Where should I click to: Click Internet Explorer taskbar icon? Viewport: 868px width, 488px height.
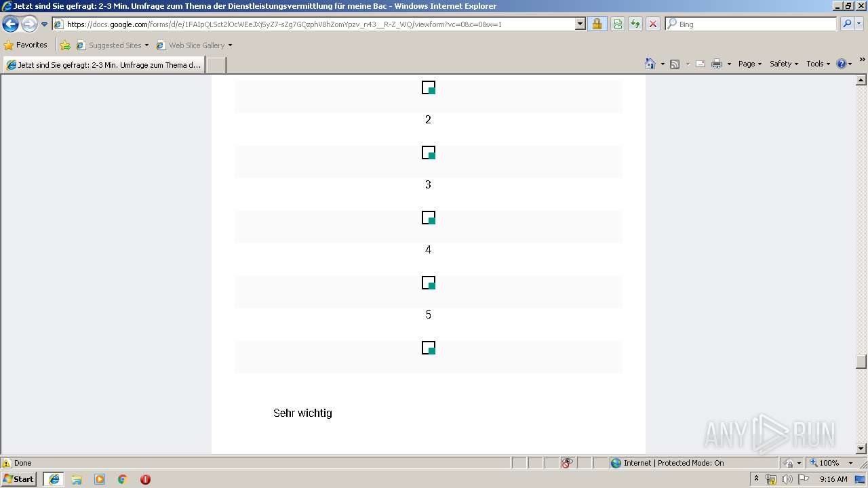(54, 479)
